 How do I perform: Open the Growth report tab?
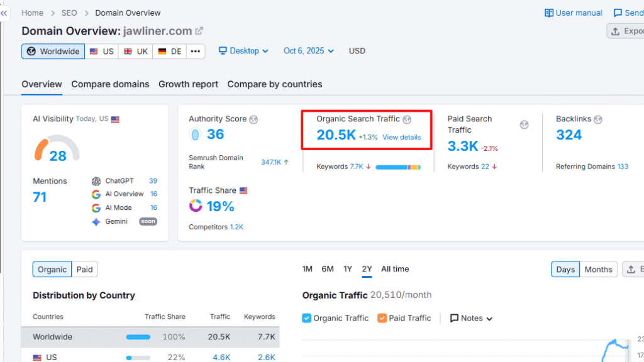tap(188, 84)
